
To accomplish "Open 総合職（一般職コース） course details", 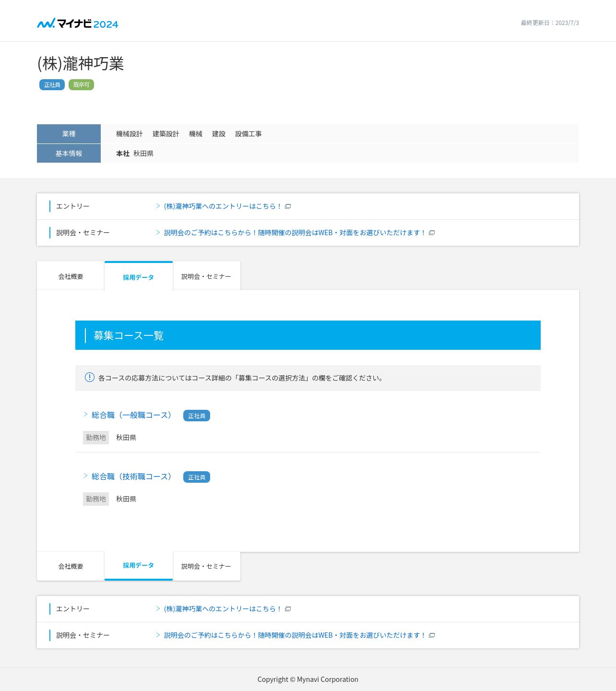I will pos(131,415).
